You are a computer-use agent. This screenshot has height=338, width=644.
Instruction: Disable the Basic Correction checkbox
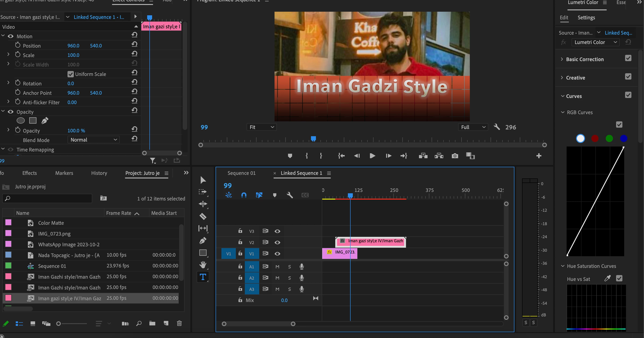point(628,58)
